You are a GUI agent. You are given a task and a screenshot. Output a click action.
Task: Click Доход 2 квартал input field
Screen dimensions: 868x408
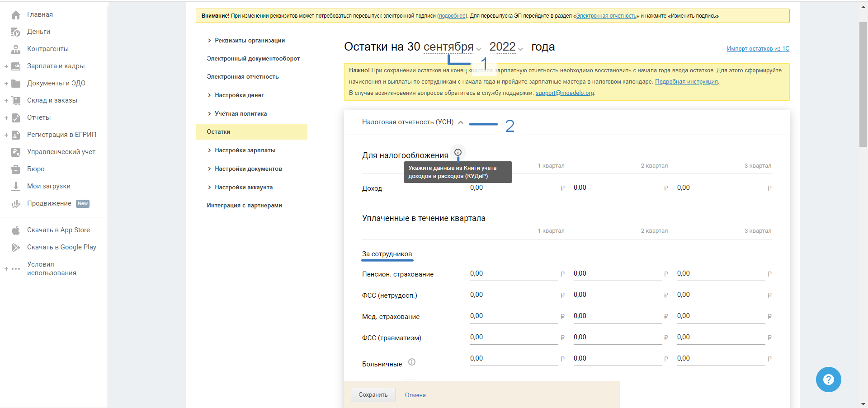[x=618, y=188]
